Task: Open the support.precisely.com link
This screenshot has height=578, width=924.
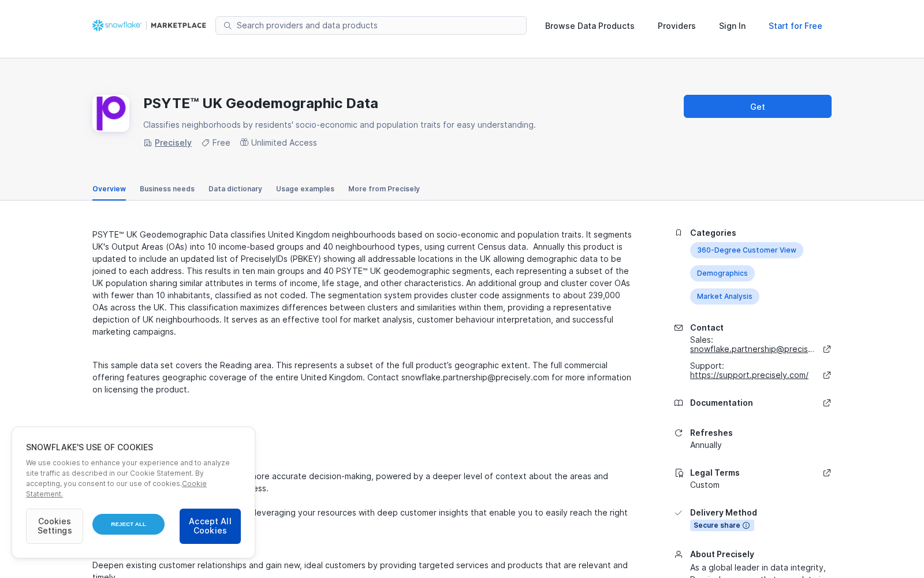Action: click(x=749, y=375)
